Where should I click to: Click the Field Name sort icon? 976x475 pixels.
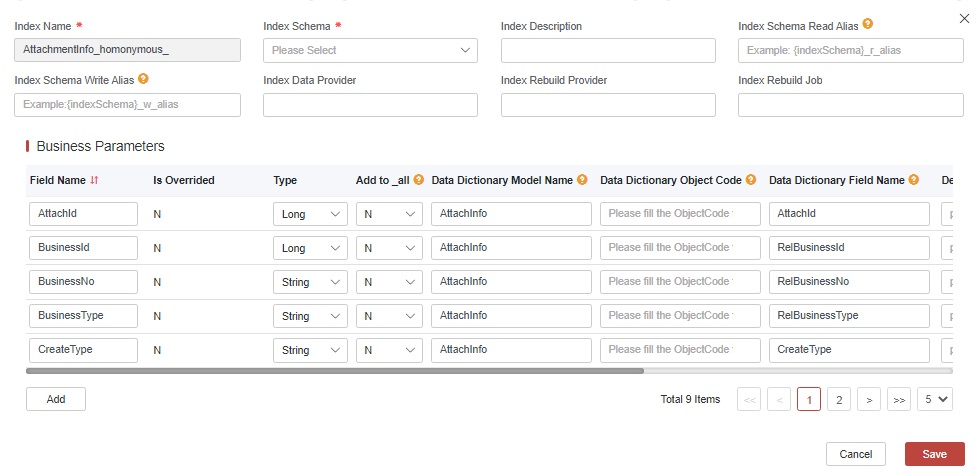(x=95, y=181)
